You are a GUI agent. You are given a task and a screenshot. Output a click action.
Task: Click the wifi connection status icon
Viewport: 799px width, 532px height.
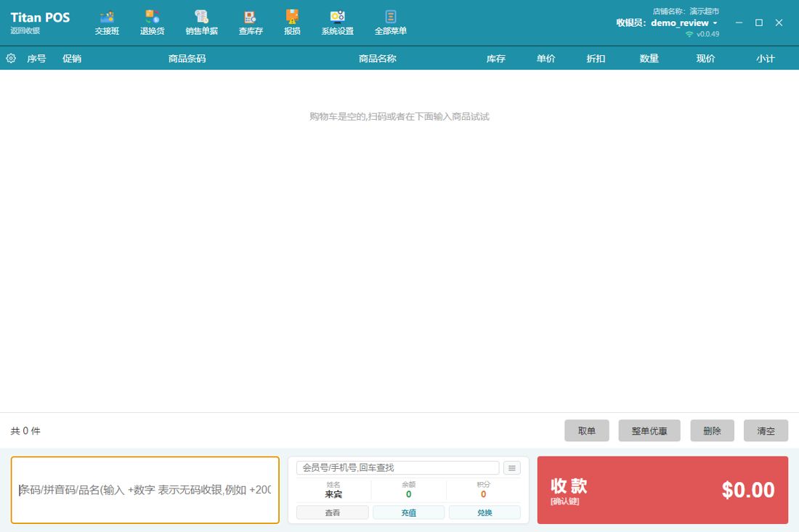click(x=689, y=34)
